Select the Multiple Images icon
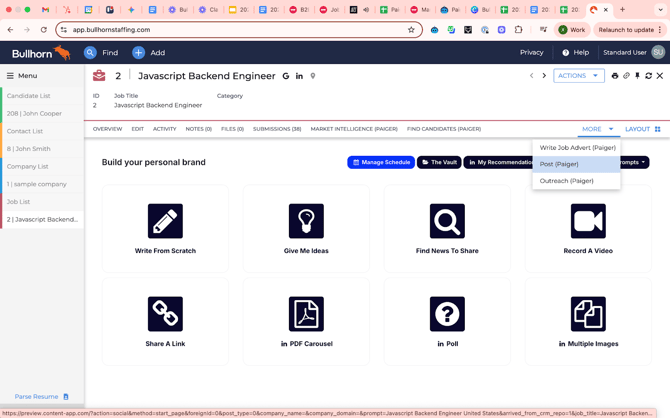The width and height of the screenshot is (670, 418). click(x=588, y=314)
